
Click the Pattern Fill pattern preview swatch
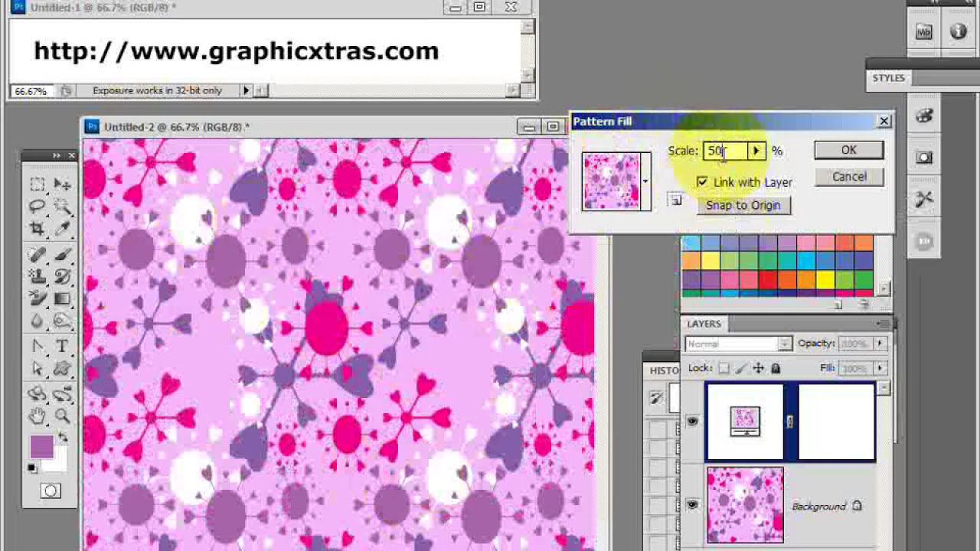click(611, 182)
